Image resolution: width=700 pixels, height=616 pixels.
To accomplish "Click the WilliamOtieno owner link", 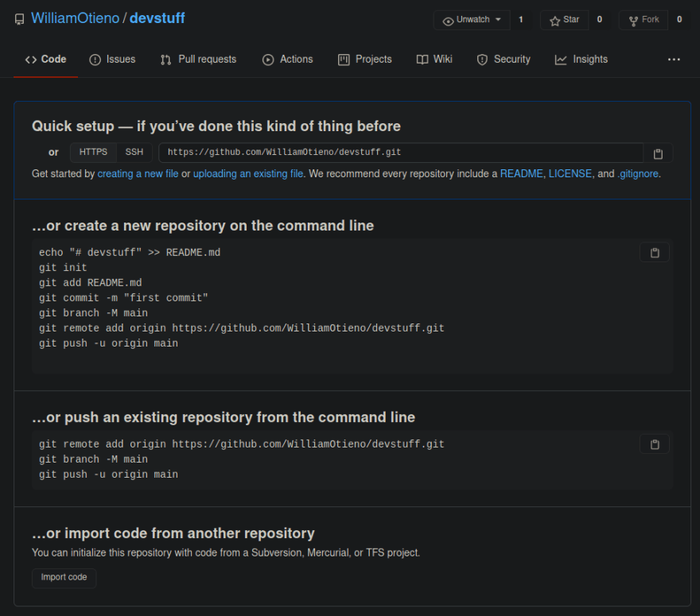I will click(x=75, y=18).
